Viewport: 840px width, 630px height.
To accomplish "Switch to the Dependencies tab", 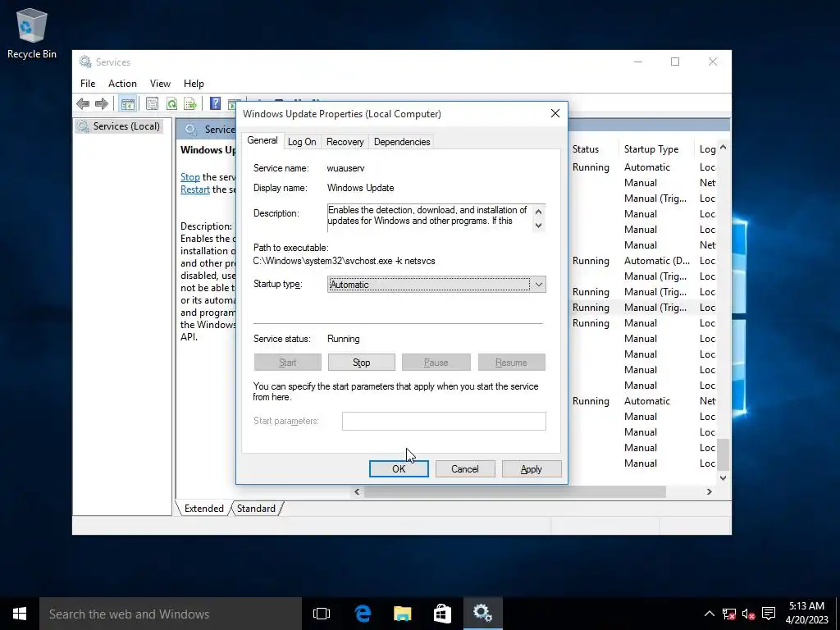I will click(x=402, y=142).
